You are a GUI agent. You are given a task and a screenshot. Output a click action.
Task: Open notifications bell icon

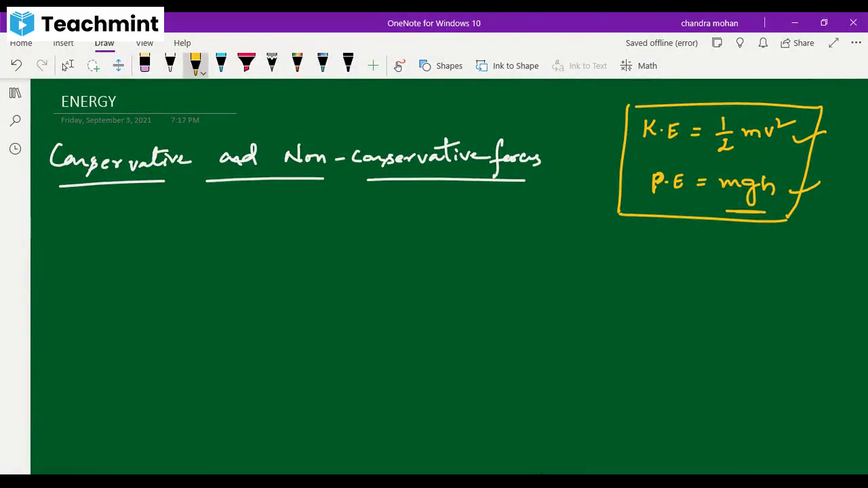tap(763, 43)
